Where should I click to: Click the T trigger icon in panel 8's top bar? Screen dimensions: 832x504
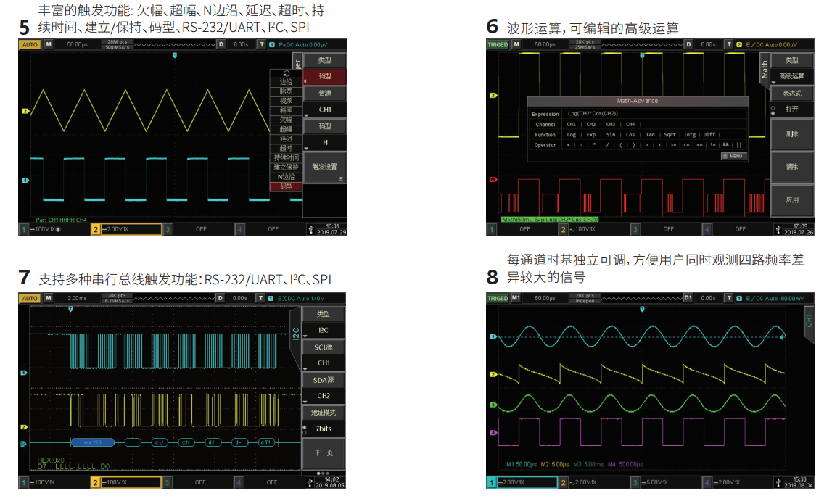(x=729, y=298)
